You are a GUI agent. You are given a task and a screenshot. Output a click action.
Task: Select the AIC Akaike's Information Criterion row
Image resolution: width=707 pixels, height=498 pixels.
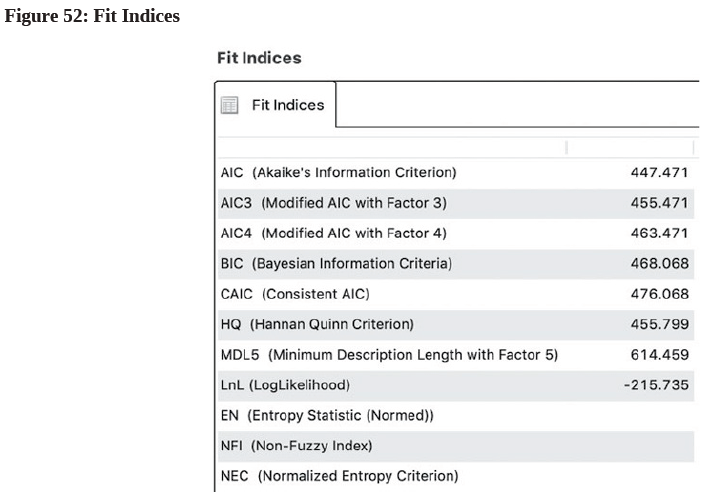click(456, 173)
